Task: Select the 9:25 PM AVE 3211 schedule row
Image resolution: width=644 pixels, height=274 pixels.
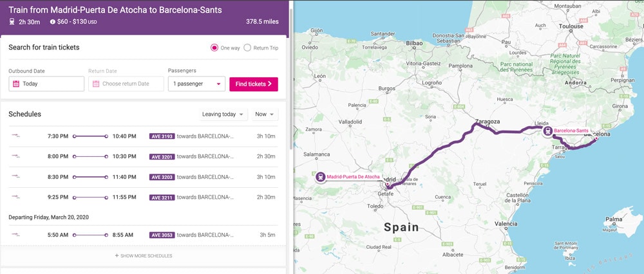Action: click(x=143, y=197)
